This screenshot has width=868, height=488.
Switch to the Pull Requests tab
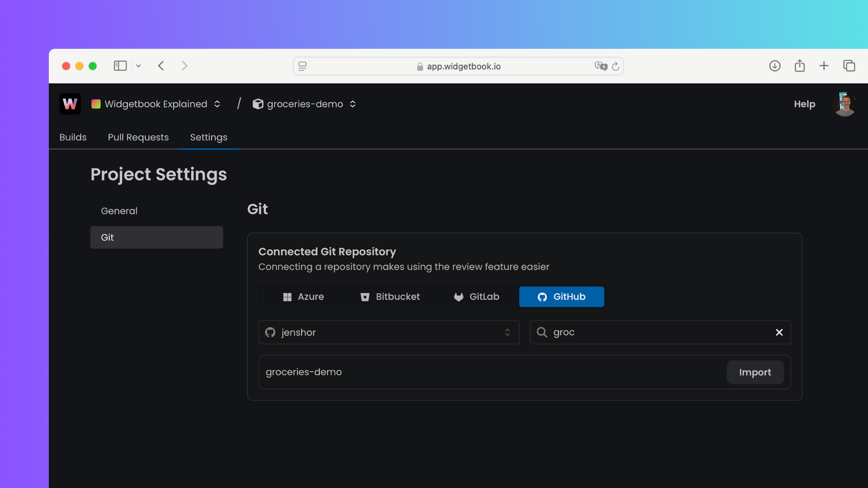pos(138,137)
